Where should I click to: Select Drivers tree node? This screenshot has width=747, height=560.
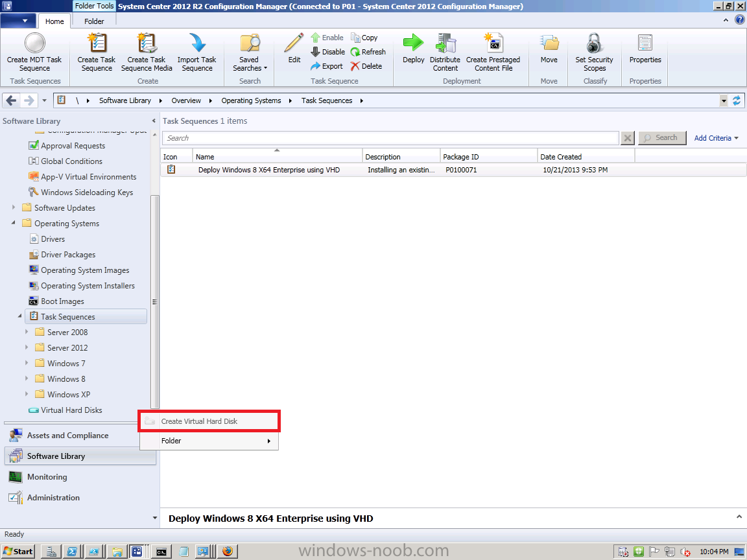tap(53, 239)
